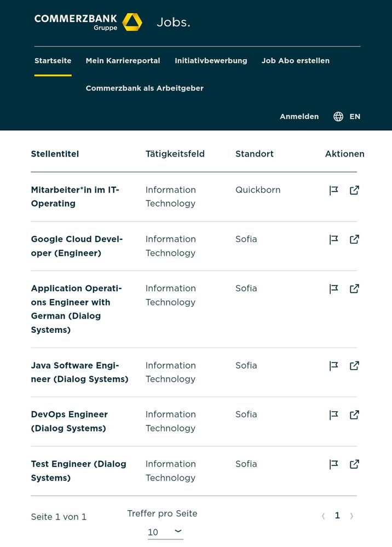Open DevOps Engineer in new window
Viewport: 392px width, 547px height.
point(354,415)
